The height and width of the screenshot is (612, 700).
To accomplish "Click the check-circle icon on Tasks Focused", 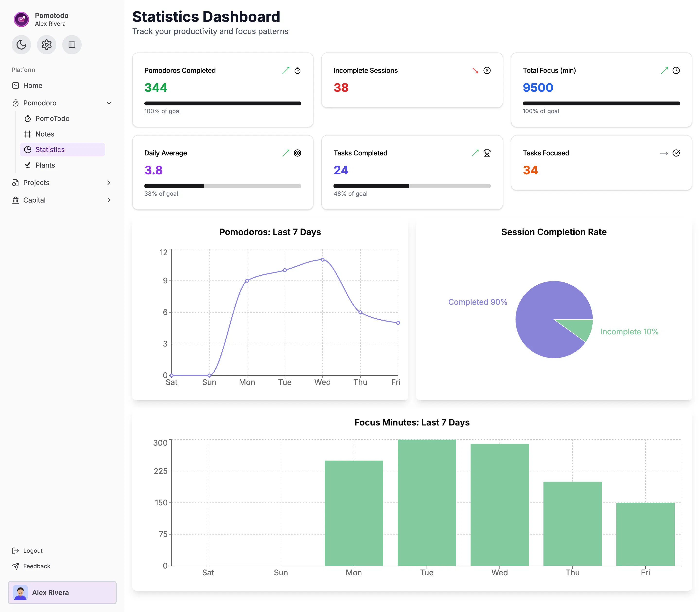I will pyautogui.click(x=676, y=153).
